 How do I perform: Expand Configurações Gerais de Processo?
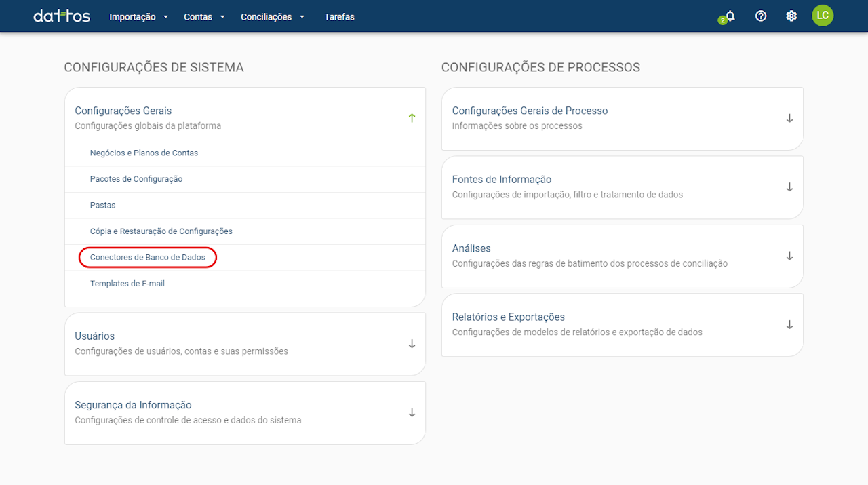789,118
